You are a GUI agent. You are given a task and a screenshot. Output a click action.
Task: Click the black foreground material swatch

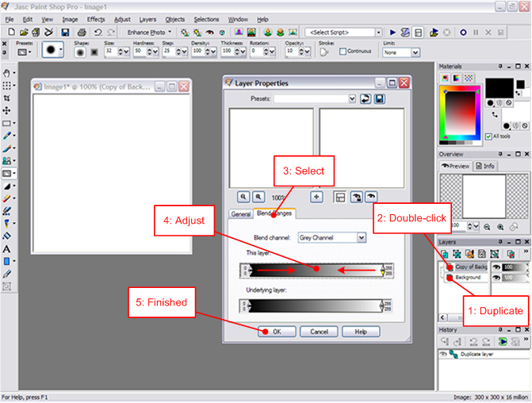499,87
